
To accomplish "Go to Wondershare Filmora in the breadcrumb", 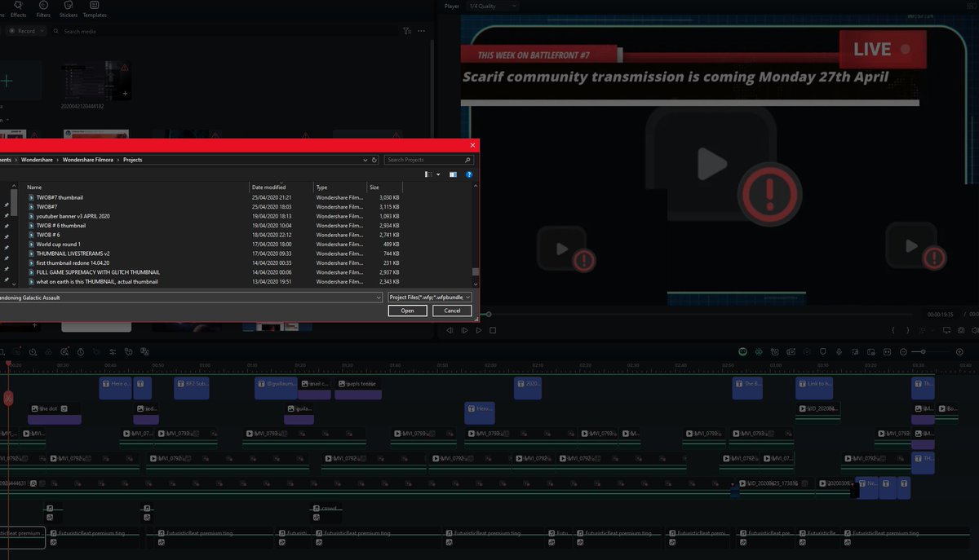I will click(90, 160).
